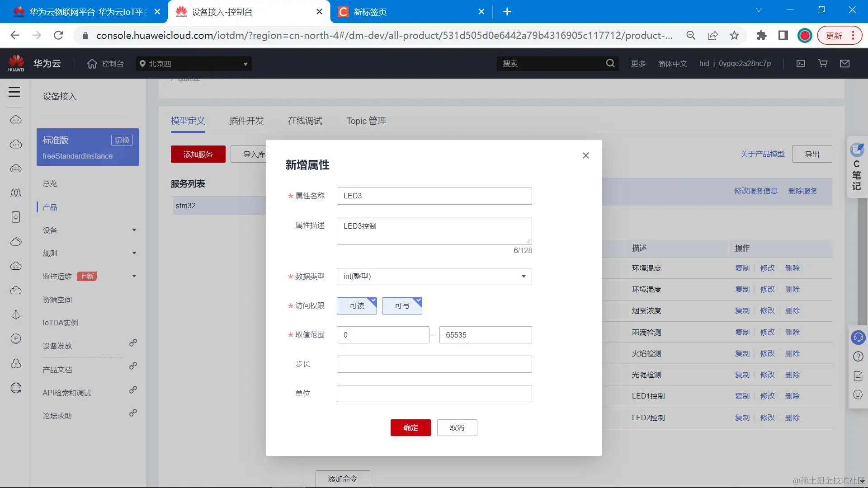Click the smiley face satisfaction icon
The height and width of the screenshot is (488, 868).
[x=858, y=395]
